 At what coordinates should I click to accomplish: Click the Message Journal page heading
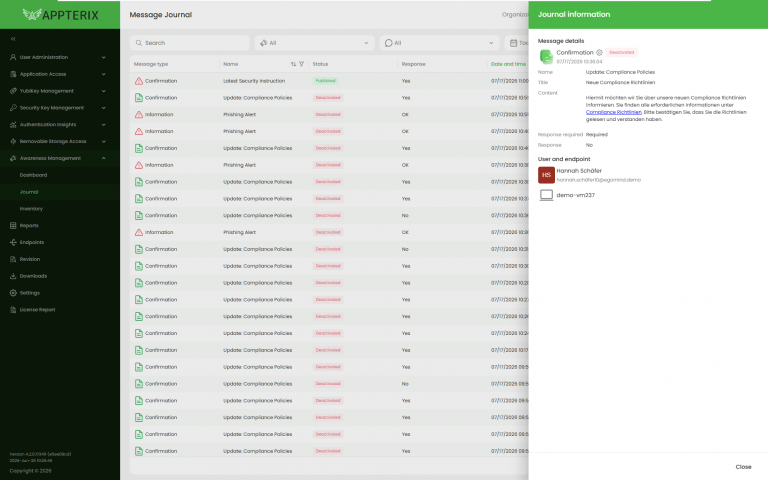(x=161, y=15)
